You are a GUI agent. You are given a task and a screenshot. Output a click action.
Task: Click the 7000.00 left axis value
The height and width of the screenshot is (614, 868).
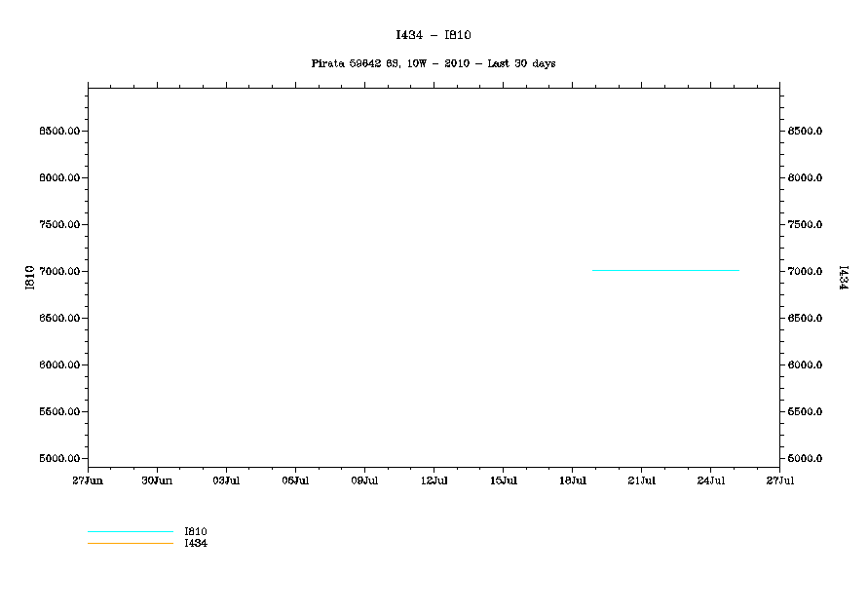click(x=59, y=272)
